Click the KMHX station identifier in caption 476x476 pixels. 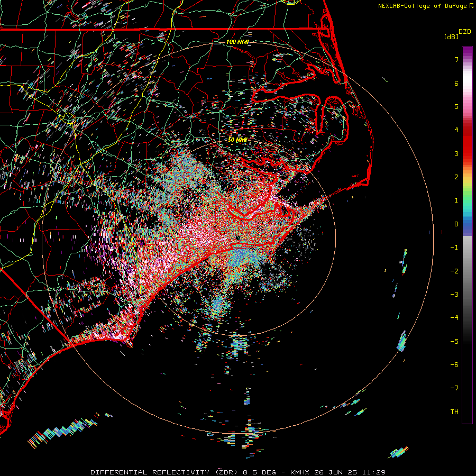pyautogui.click(x=299, y=472)
